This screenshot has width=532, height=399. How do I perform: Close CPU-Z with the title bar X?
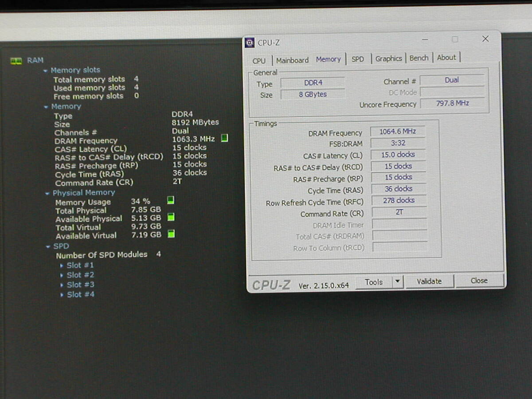coord(485,39)
